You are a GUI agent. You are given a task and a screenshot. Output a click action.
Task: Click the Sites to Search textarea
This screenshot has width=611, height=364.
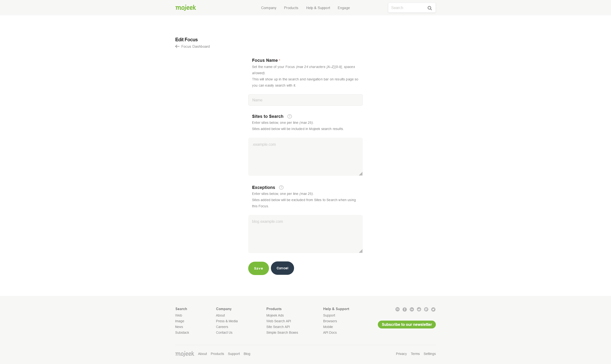(x=305, y=156)
